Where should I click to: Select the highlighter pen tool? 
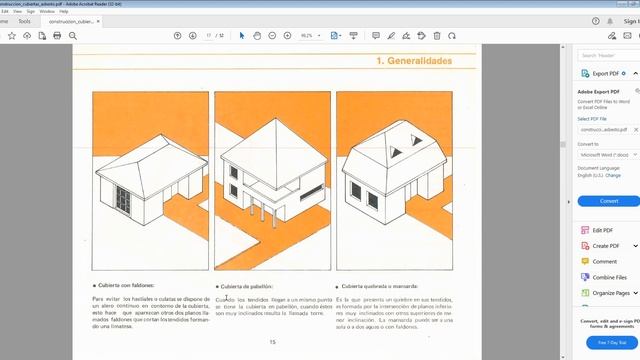click(391, 36)
